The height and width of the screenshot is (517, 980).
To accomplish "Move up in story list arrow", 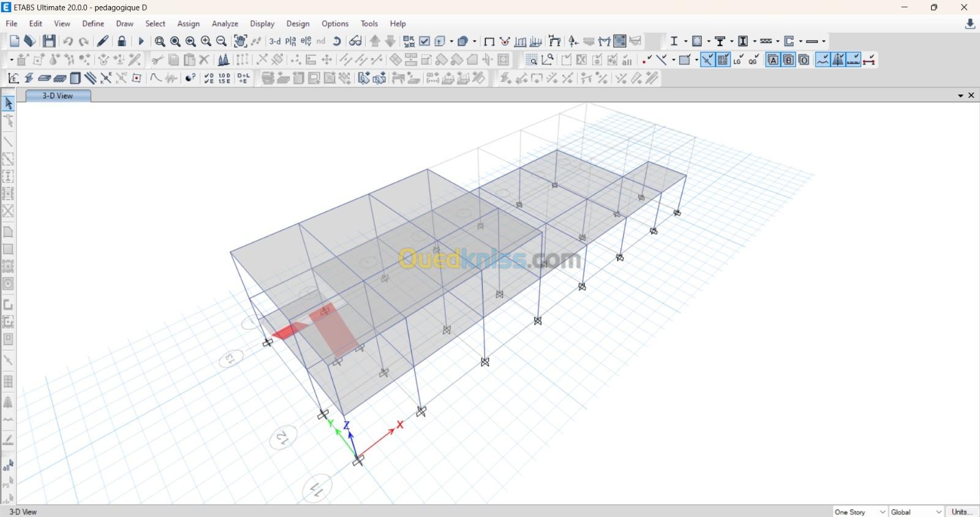I will tap(375, 41).
